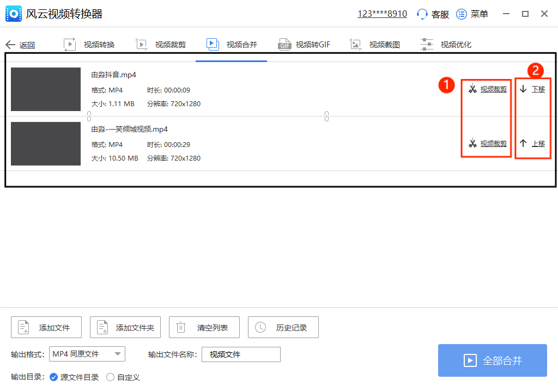Choose the 自定义 custom directory option
This screenshot has width=558, height=392.
coord(111,376)
